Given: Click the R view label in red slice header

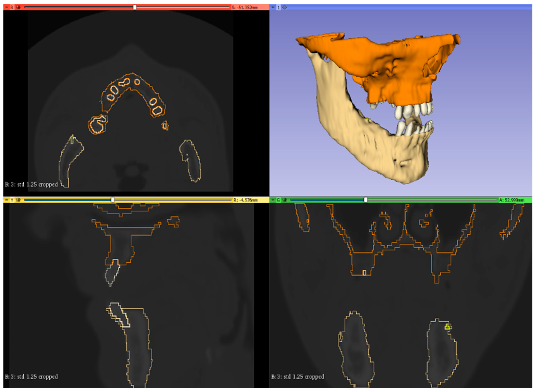Looking at the screenshot, I should pyautogui.click(x=12, y=7).
